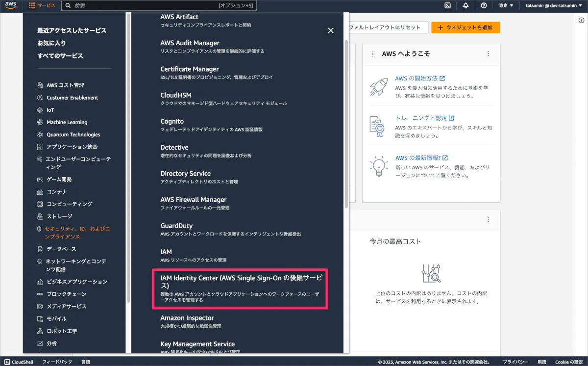The image size is (588, 366).
Task: Click the Customer Enablement category icon
Action: (x=41, y=98)
